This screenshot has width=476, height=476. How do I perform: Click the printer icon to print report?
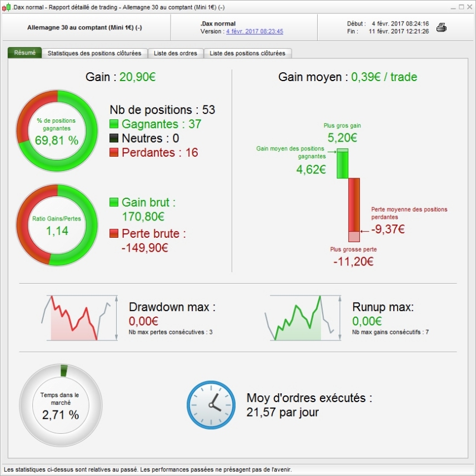click(441, 27)
